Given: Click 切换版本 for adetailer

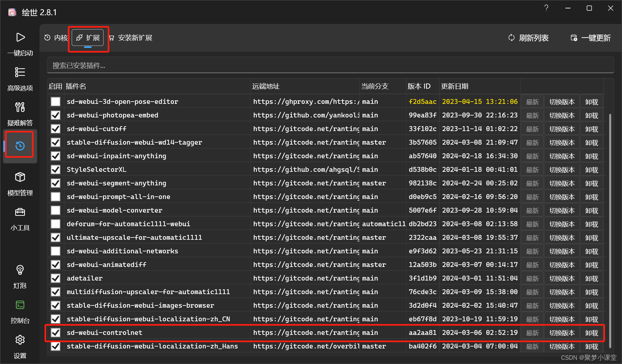Looking at the screenshot, I should [562, 279].
